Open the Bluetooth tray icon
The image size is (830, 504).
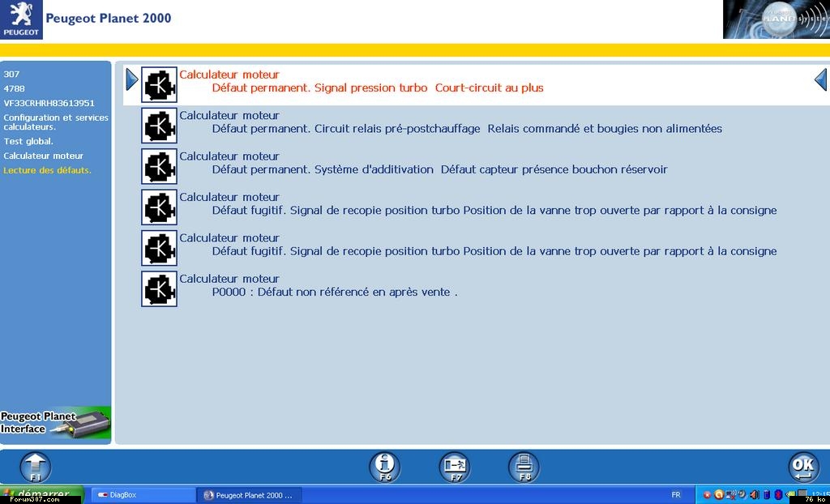click(777, 495)
